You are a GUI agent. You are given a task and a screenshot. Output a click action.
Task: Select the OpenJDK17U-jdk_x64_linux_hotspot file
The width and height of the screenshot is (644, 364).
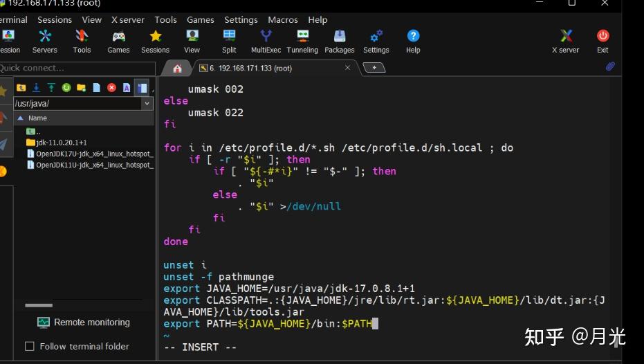90,154
